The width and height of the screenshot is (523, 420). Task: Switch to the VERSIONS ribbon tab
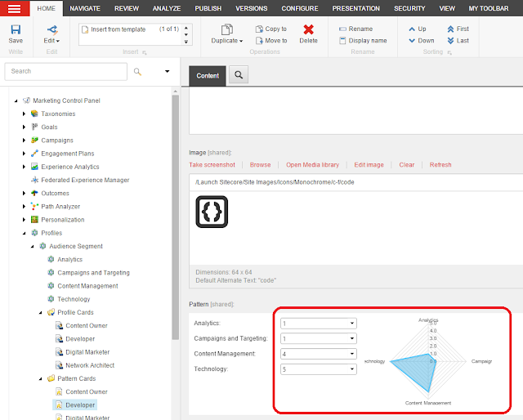[252, 8]
